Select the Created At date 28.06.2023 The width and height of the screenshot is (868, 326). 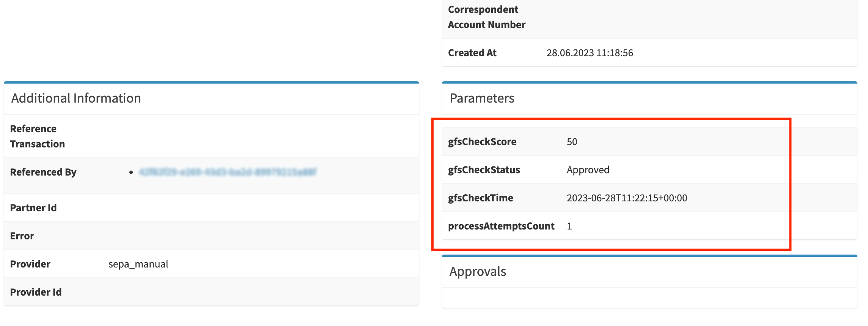[570, 53]
